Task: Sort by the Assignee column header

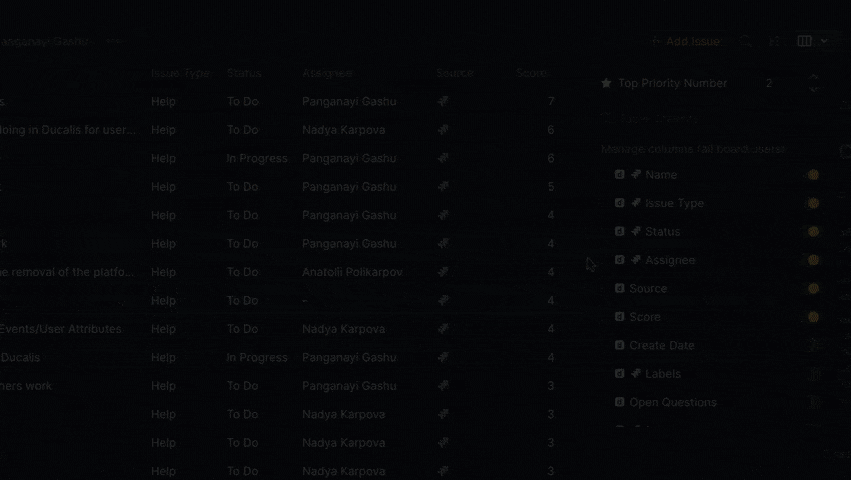Action: 327,73
